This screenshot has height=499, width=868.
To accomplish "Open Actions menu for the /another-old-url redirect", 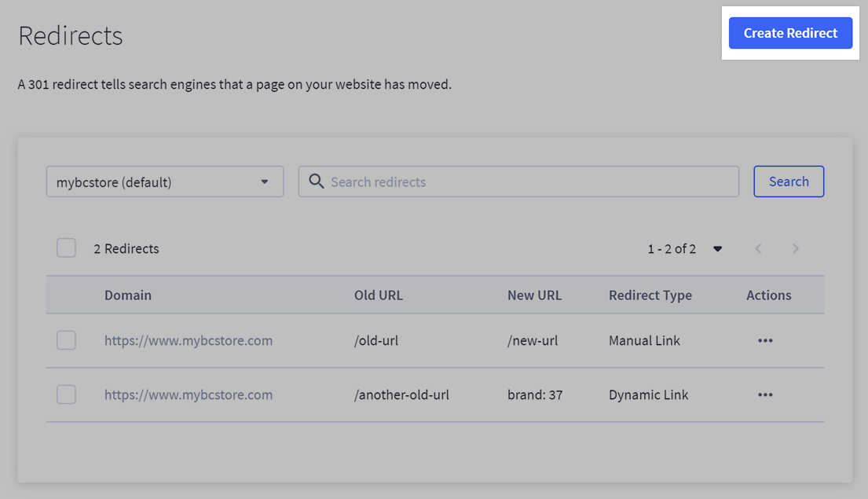I will point(765,394).
